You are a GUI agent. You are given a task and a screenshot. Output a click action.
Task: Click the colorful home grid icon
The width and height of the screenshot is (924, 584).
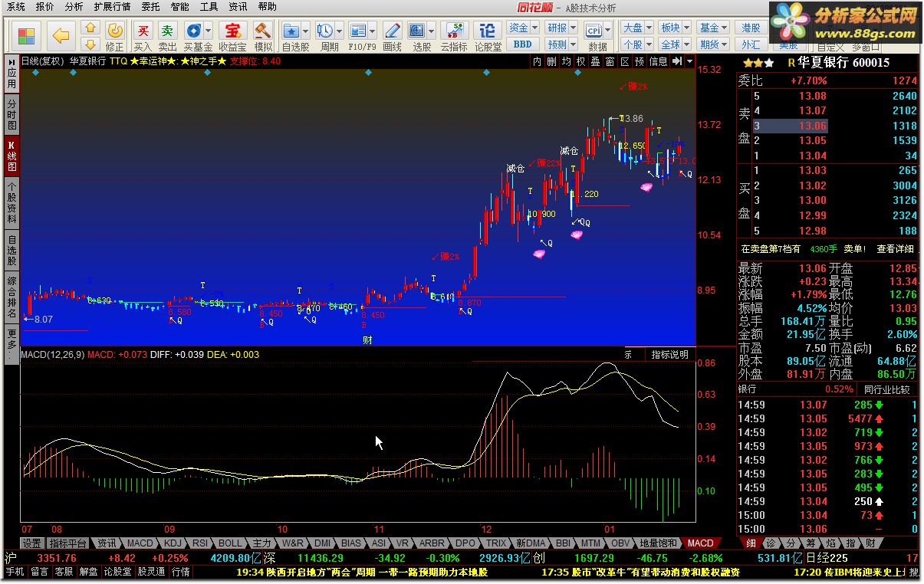tap(26, 35)
